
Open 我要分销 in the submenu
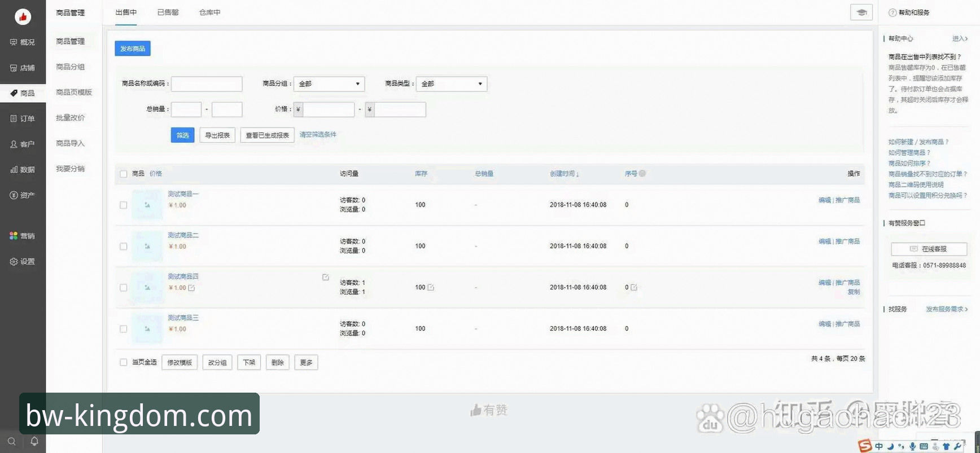(71, 169)
